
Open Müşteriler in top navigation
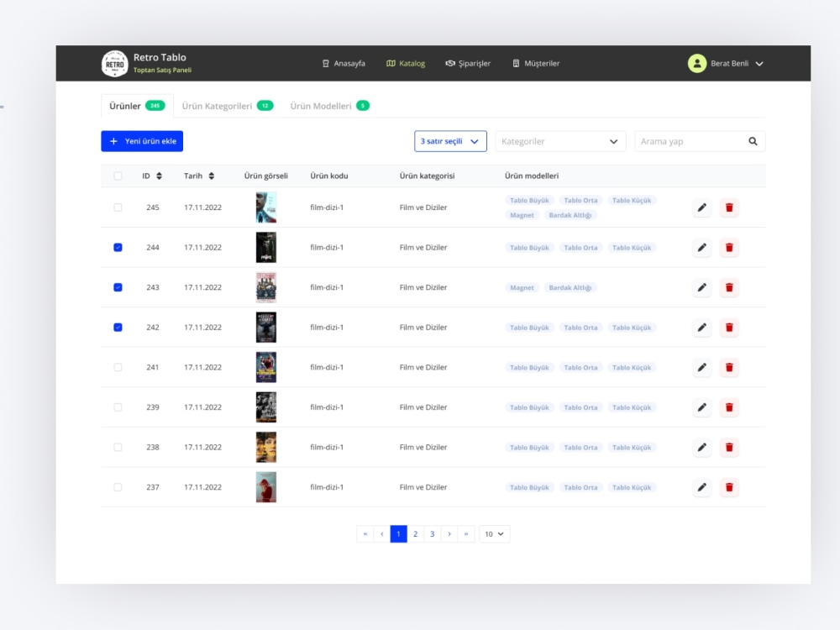(x=536, y=63)
